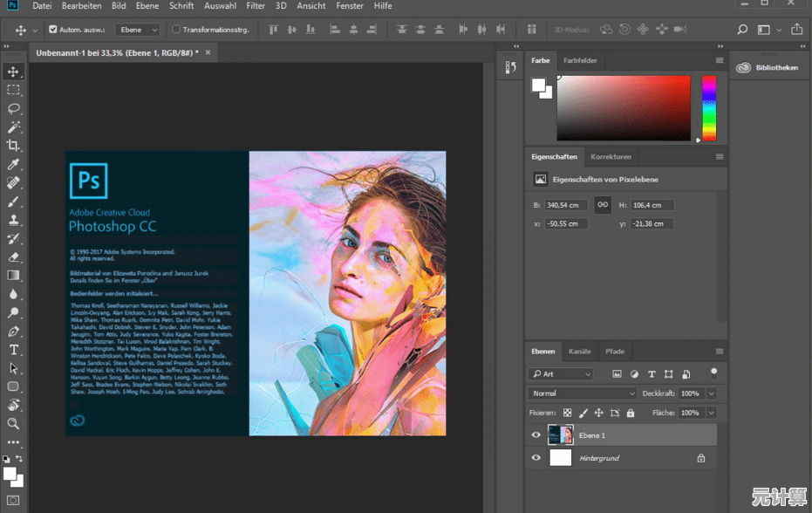
Task: Open the Bibliotheken panel
Action: [768, 67]
